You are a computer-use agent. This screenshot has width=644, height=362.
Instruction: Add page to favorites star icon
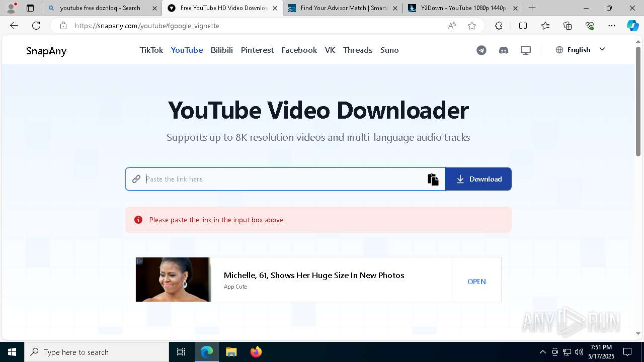point(472,26)
